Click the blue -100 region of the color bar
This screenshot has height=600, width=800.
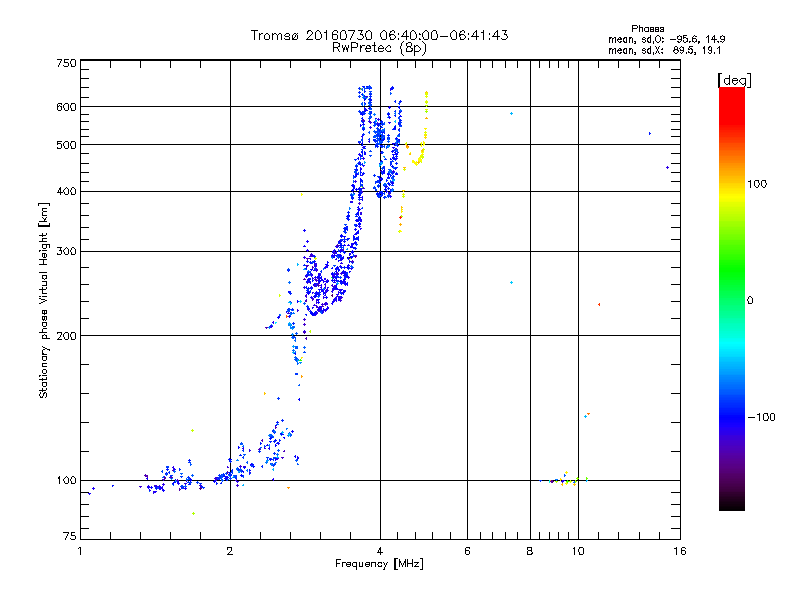pyautogui.click(x=732, y=417)
